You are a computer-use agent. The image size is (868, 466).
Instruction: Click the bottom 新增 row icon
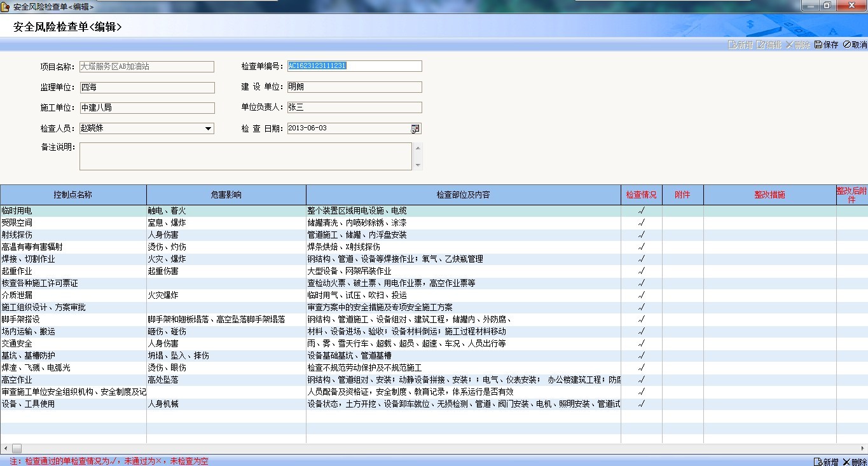tap(818, 462)
